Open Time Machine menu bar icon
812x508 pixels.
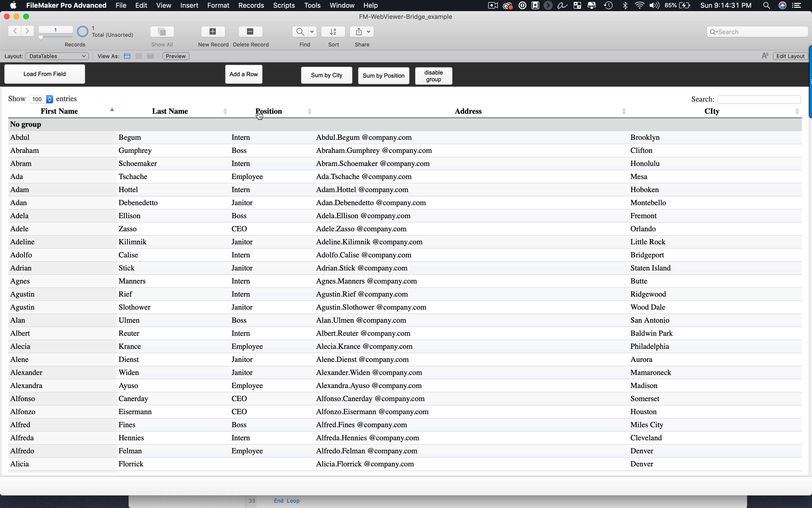[608, 5]
